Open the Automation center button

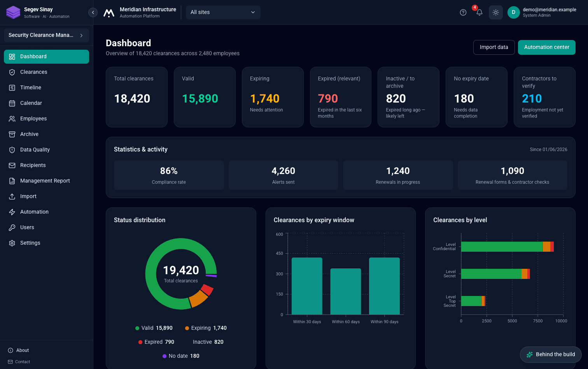click(x=546, y=47)
